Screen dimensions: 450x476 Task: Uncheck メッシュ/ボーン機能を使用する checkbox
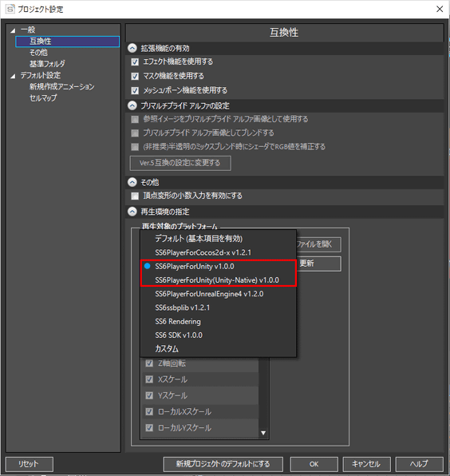pyautogui.click(x=135, y=90)
